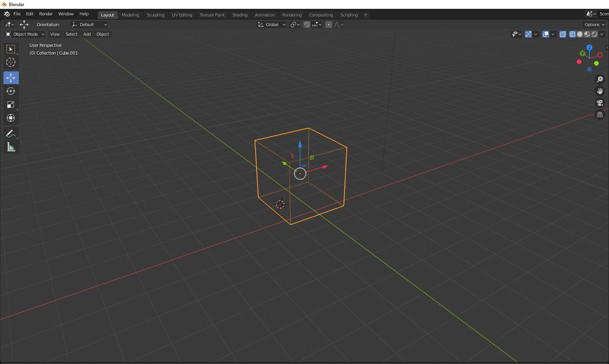Click the negative X red dot on gizmo

(x=579, y=62)
